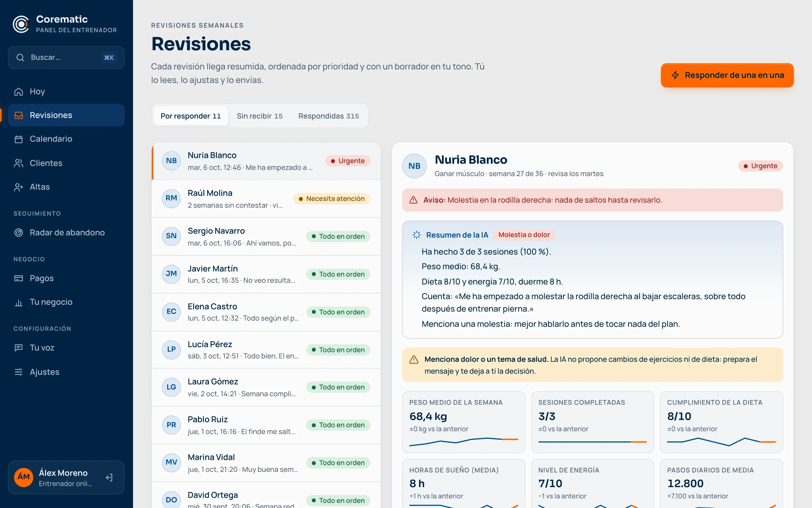812x508 pixels.
Task: Click the Buscar search field
Action: point(66,58)
